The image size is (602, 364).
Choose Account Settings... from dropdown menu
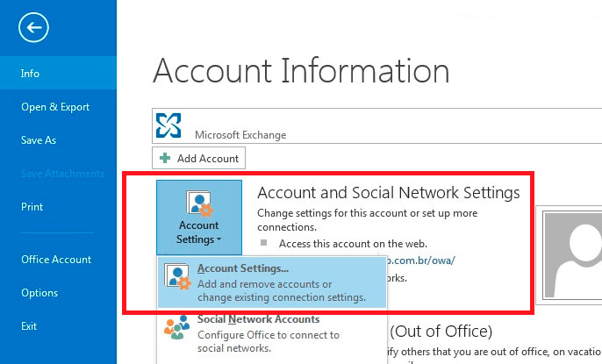click(272, 282)
